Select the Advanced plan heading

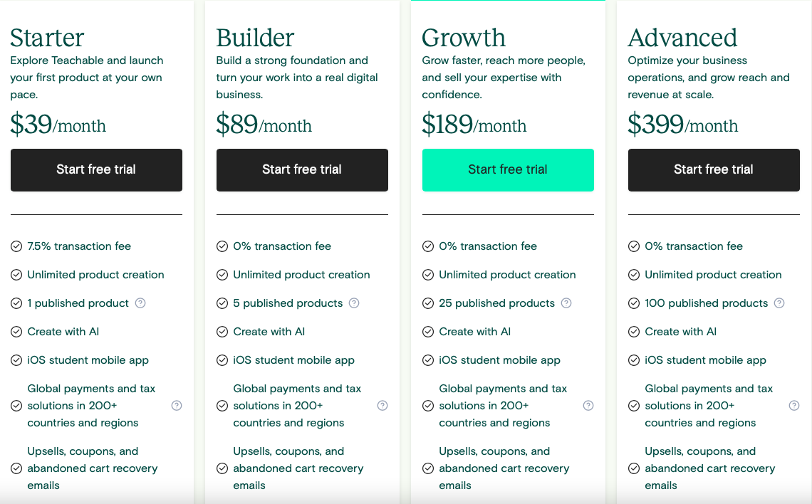click(x=682, y=38)
